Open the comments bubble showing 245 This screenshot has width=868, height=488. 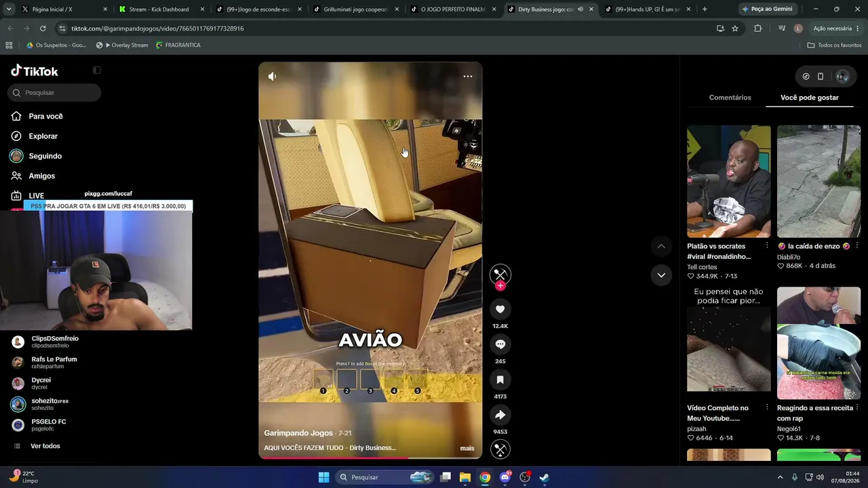[500, 344]
